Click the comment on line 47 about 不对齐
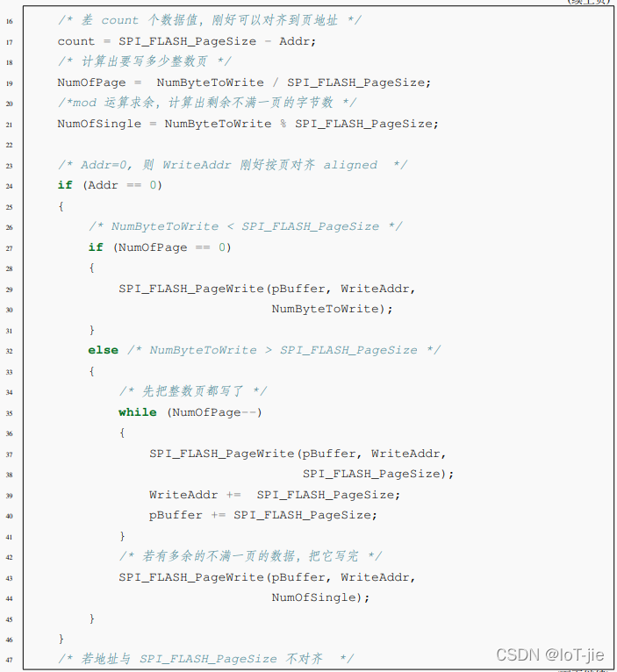Image resolution: width=617 pixels, height=672 pixels. coord(205,659)
